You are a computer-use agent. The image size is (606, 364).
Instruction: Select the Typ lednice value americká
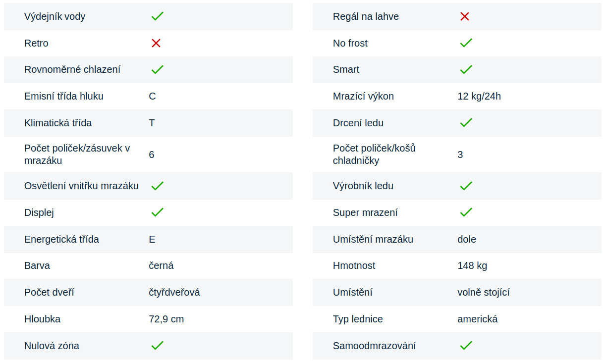477,319
